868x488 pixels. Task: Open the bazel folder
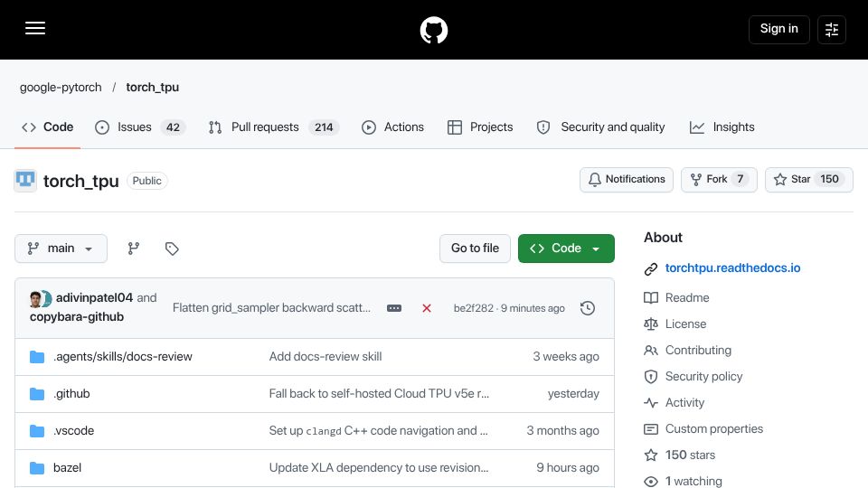68,468
